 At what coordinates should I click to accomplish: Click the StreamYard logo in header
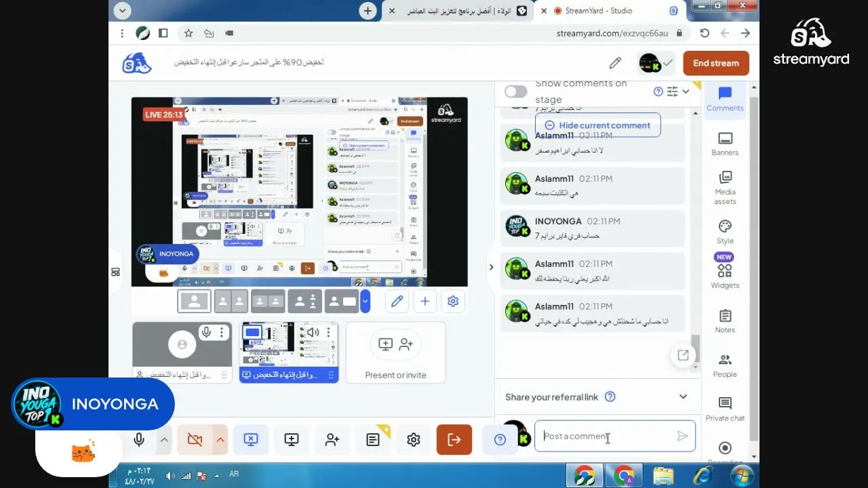point(136,63)
